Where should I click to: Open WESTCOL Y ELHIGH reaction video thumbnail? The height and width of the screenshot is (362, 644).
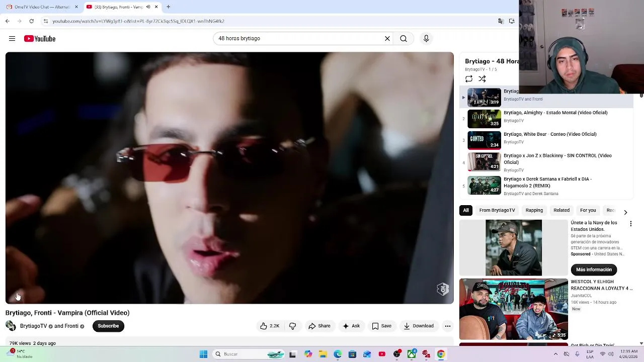click(x=514, y=309)
